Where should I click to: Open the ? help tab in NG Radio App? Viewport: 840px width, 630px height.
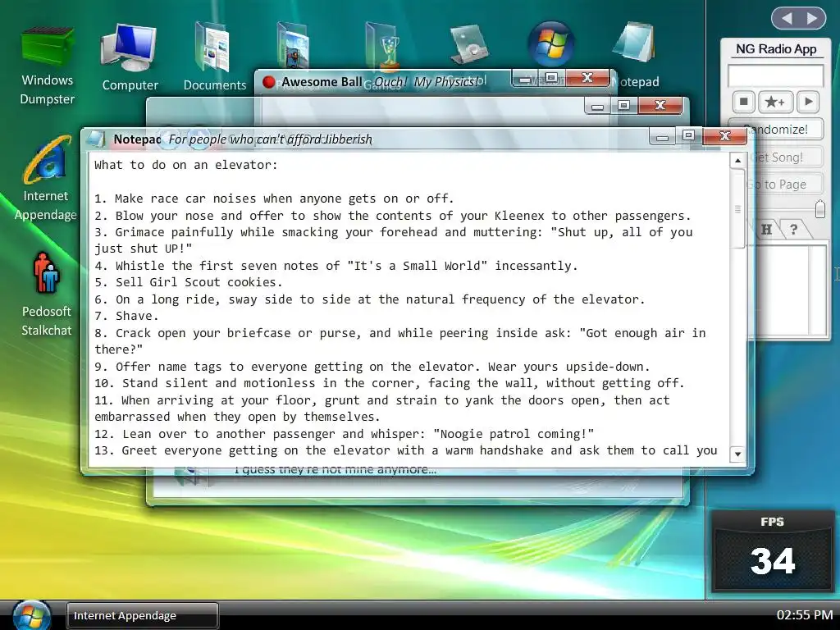[x=794, y=230]
